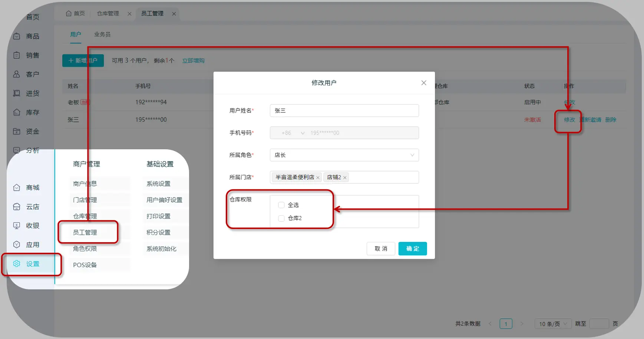
Task: Select page 1 in pagination
Action: tap(506, 324)
